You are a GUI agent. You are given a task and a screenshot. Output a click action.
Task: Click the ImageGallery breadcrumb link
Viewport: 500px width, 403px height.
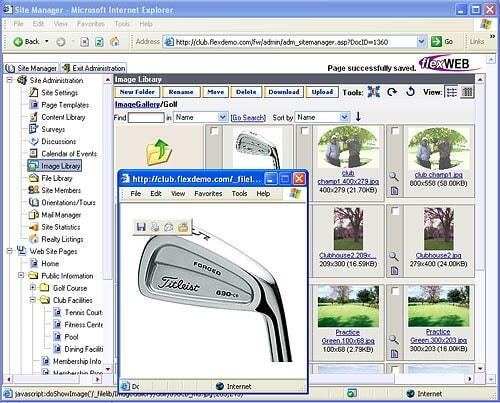click(137, 104)
